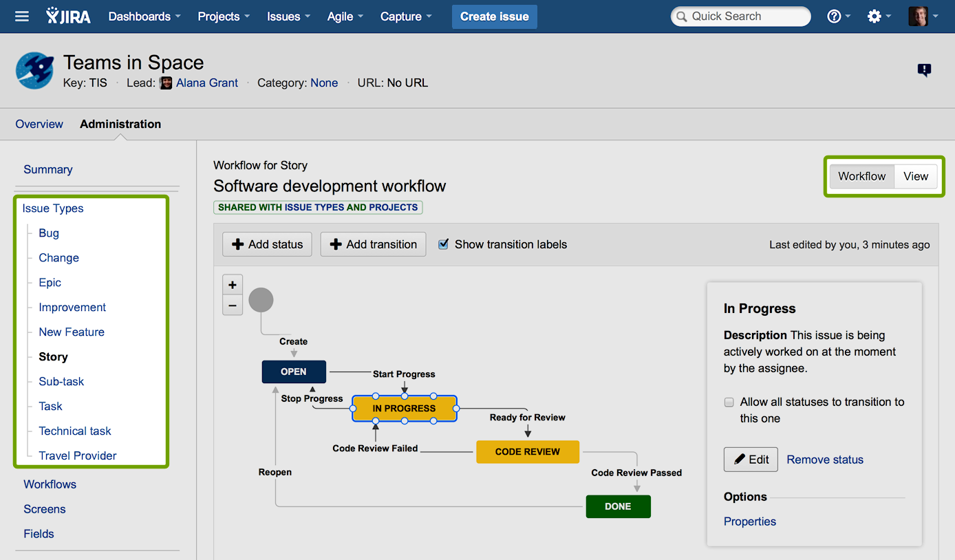The width and height of the screenshot is (955, 560).
Task: Click the Create transition label
Action: pyautogui.click(x=294, y=341)
